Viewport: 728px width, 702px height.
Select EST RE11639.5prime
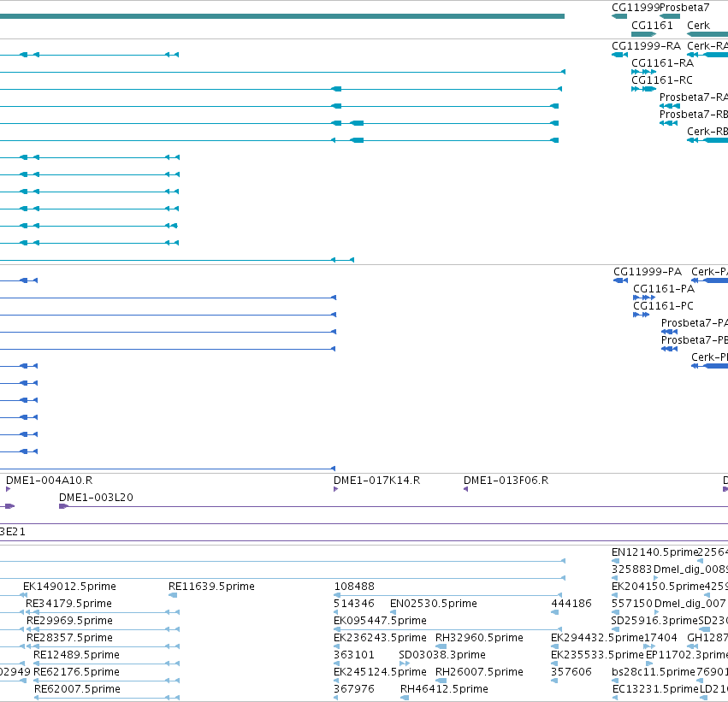pos(211,587)
